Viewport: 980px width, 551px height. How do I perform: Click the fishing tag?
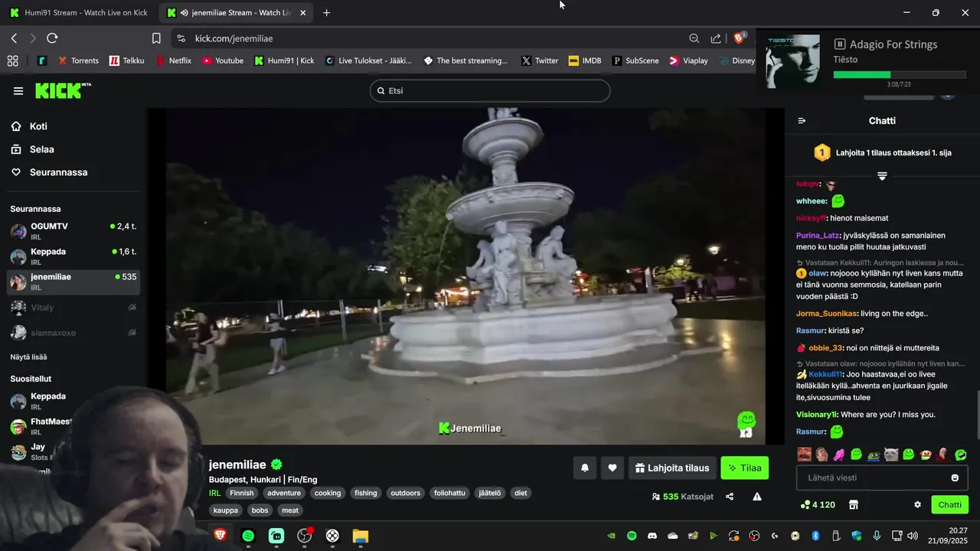(366, 493)
